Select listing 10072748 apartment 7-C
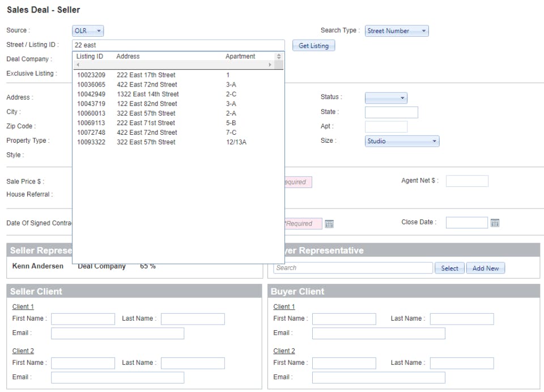 (178, 133)
